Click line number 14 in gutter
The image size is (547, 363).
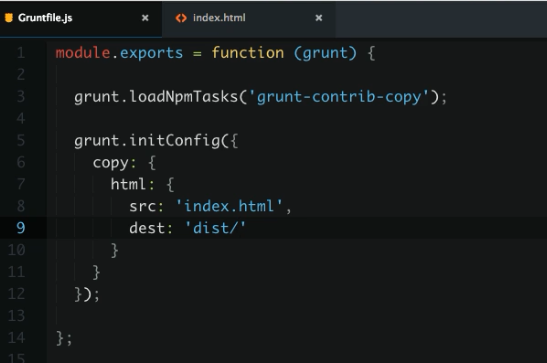click(x=16, y=338)
